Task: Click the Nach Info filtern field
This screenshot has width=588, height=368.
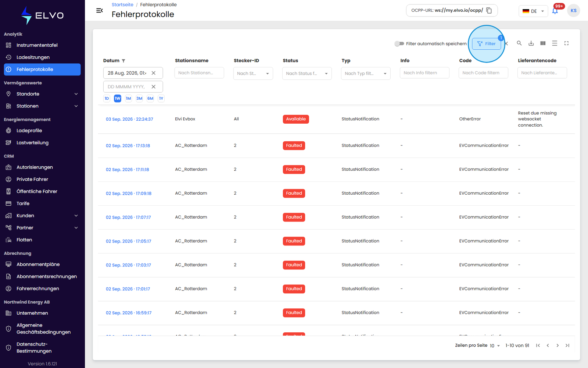Action: (424, 73)
